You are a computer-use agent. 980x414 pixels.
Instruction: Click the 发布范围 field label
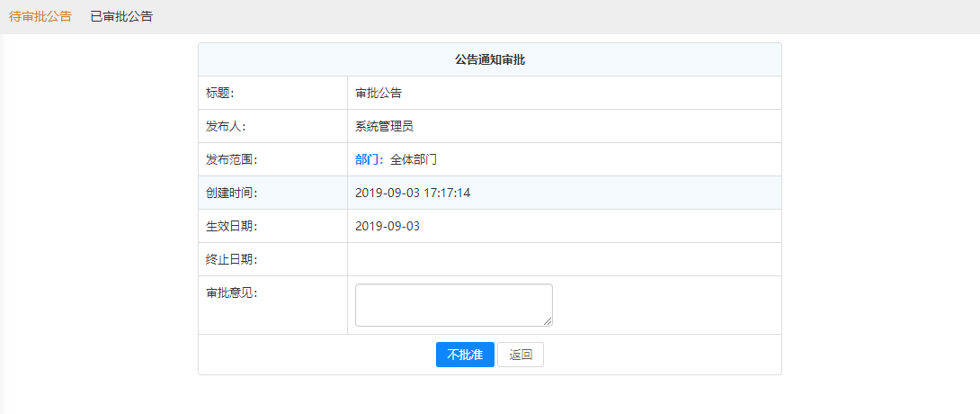click(x=232, y=159)
